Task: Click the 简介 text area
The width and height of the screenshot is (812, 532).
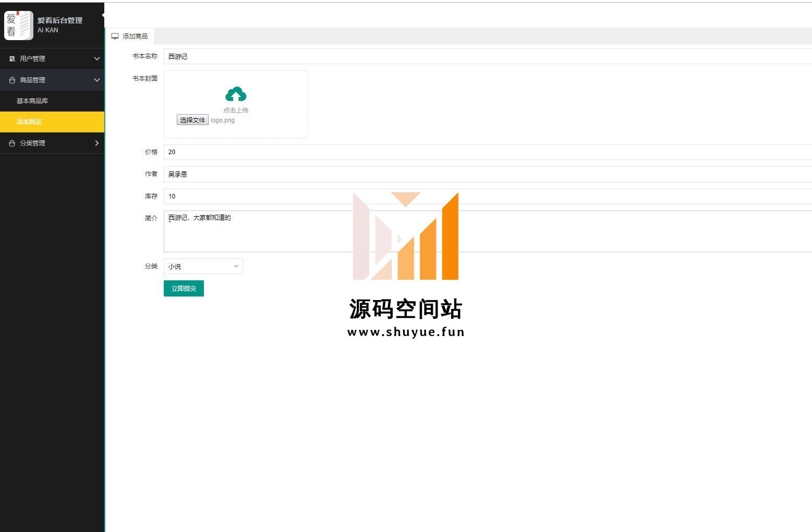Action: (488, 231)
